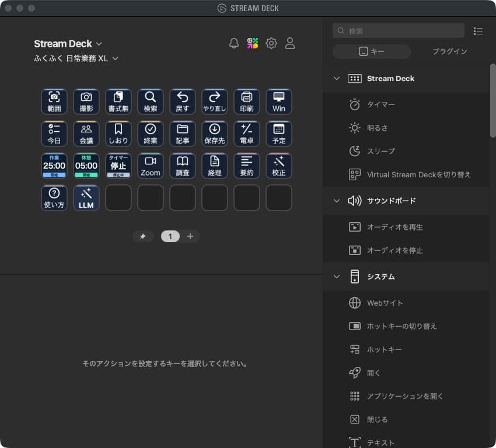Select the タイマー停止 key
The width and height of the screenshot is (496, 448).
click(x=118, y=166)
